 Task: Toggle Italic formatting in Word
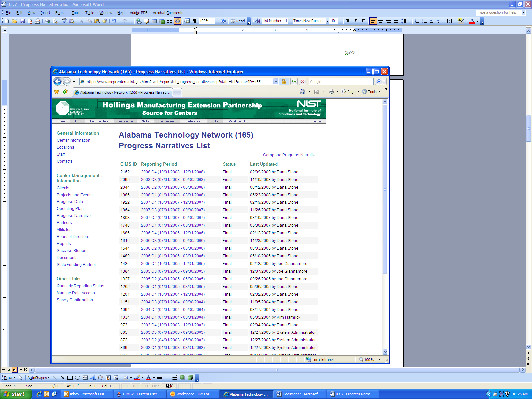[x=355, y=21]
